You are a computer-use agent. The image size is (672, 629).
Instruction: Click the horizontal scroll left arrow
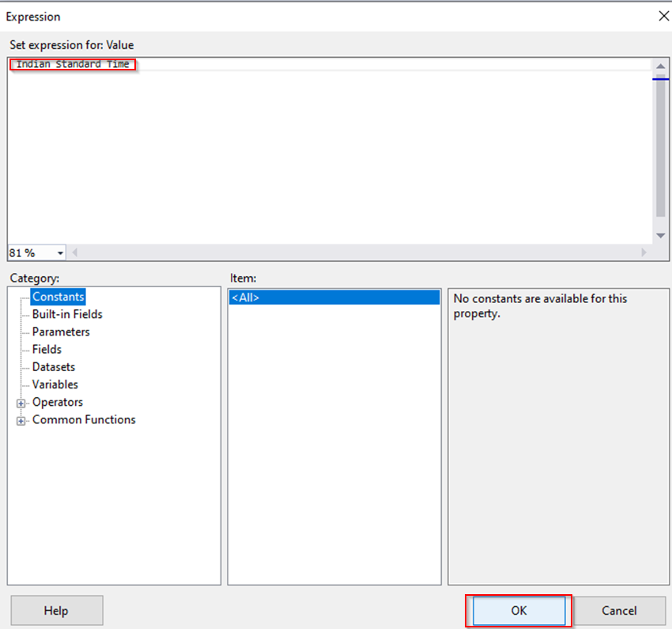click(74, 252)
